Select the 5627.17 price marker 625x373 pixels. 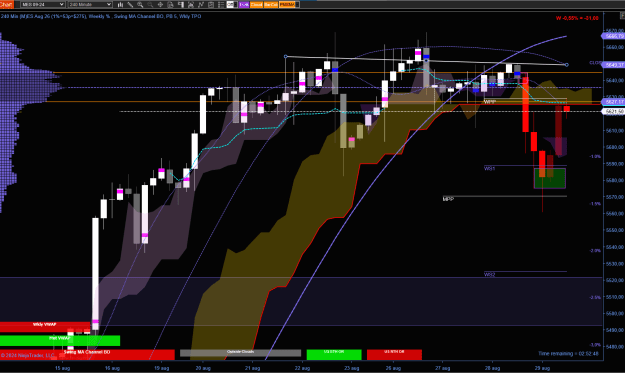(x=613, y=102)
